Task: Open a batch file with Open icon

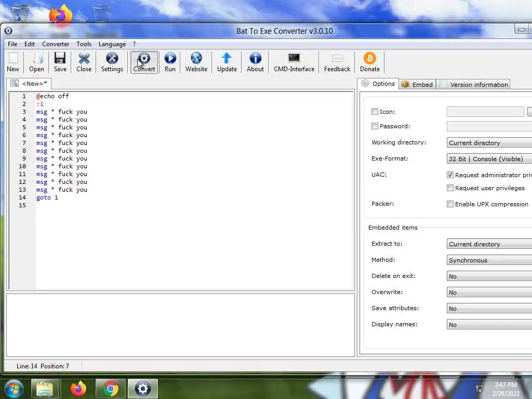Action: pyautogui.click(x=37, y=62)
